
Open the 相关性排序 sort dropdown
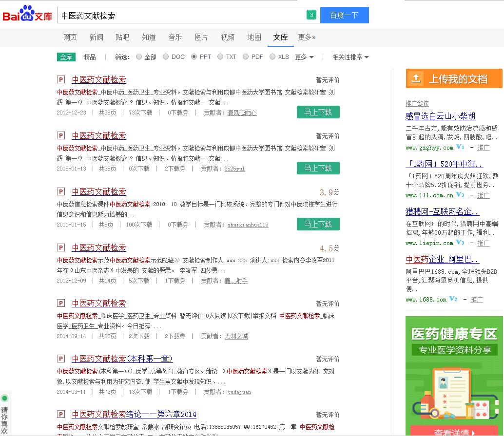350,57
